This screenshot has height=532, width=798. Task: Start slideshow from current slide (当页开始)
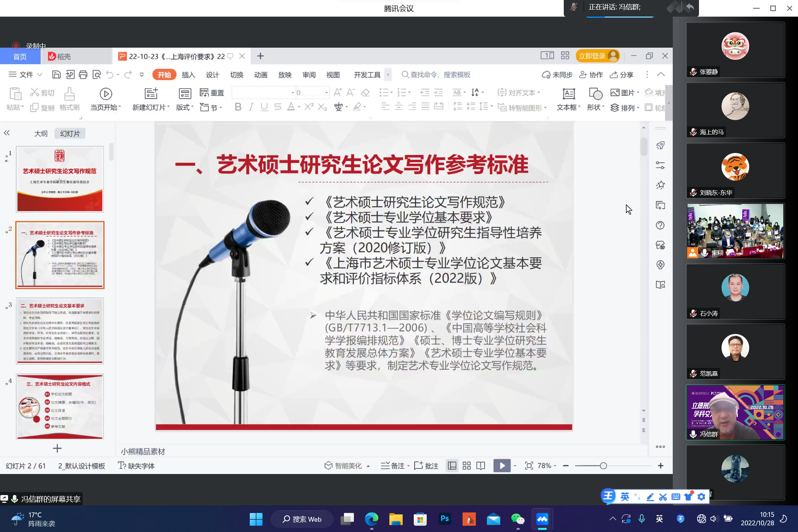106,94
